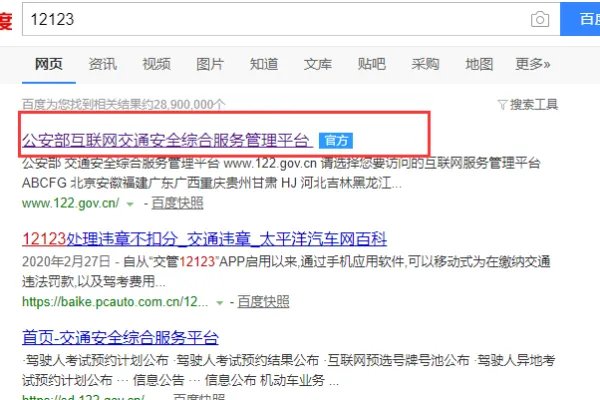Open the 地图 tab
Image resolution: width=600 pixels, height=400 pixels.
point(479,64)
